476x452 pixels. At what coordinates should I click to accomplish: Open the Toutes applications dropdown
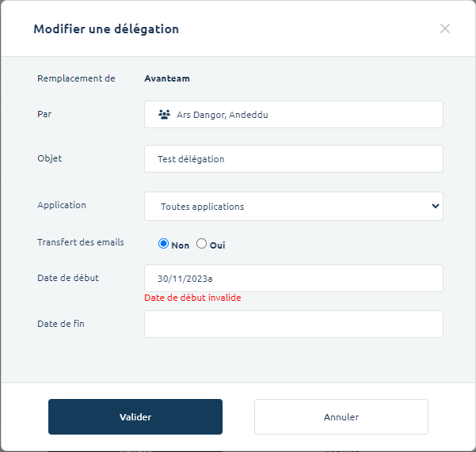point(285,207)
